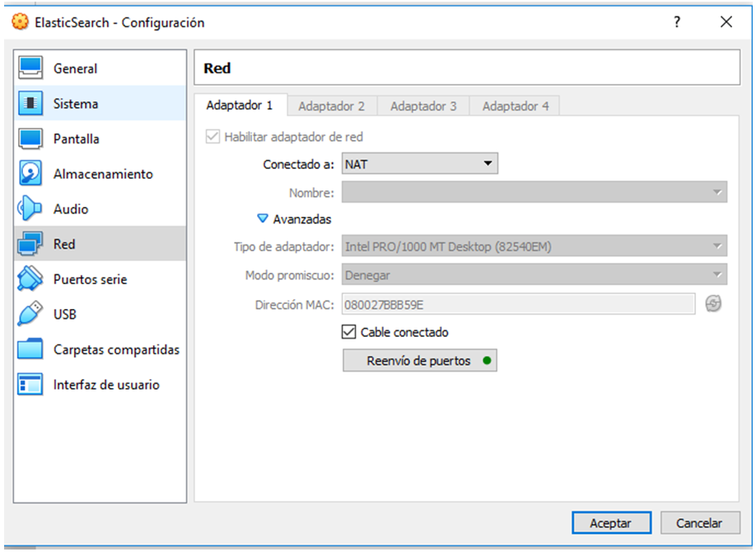Open the General settings icon
Screen dimensions: 756x552
[x=30, y=68]
